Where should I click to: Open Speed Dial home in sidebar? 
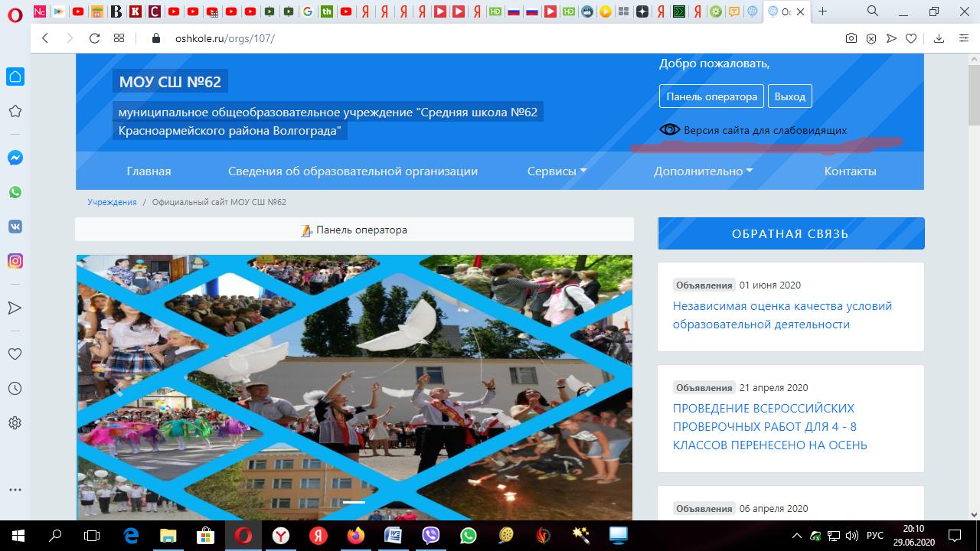[x=15, y=77]
